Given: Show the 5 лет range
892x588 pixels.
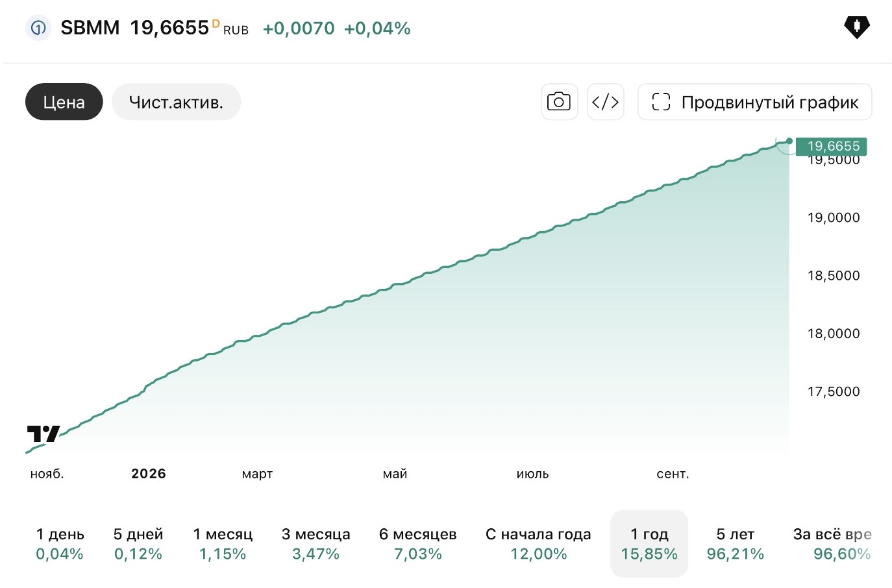Looking at the screenshot, I should click(735, 544).
